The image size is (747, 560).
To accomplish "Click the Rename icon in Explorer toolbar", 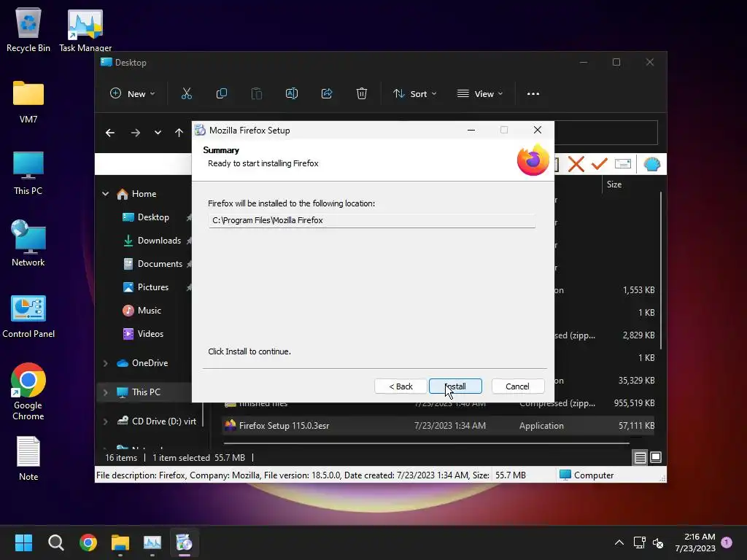I will pyautogui.click(x=292, y=94).
